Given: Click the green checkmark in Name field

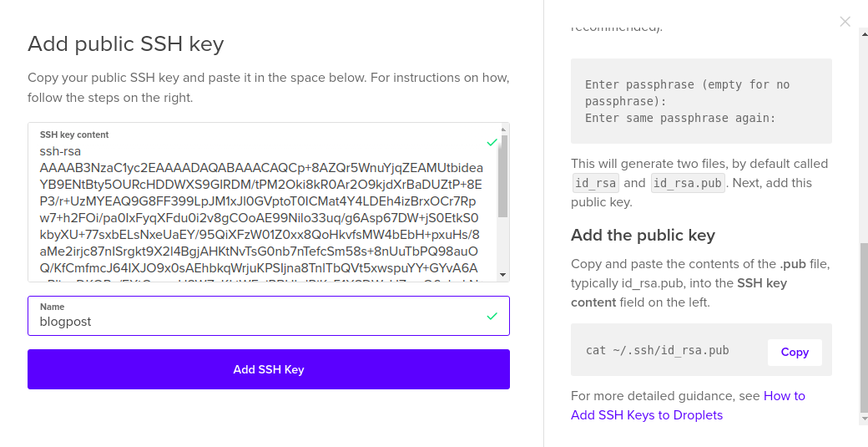Looking at the screenshot, I should tap(492, 317).
